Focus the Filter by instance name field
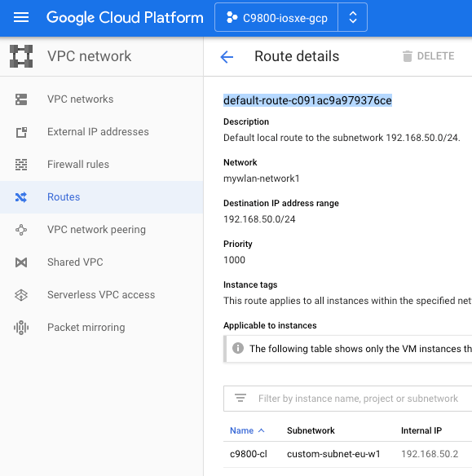This screenshot has height=476, width=472. click(x=348, y=399)
